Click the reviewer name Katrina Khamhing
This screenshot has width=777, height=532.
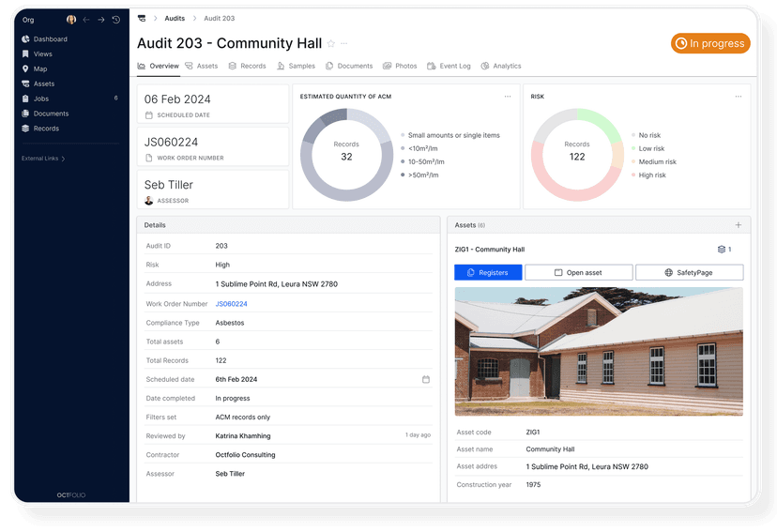coord(243,436)
